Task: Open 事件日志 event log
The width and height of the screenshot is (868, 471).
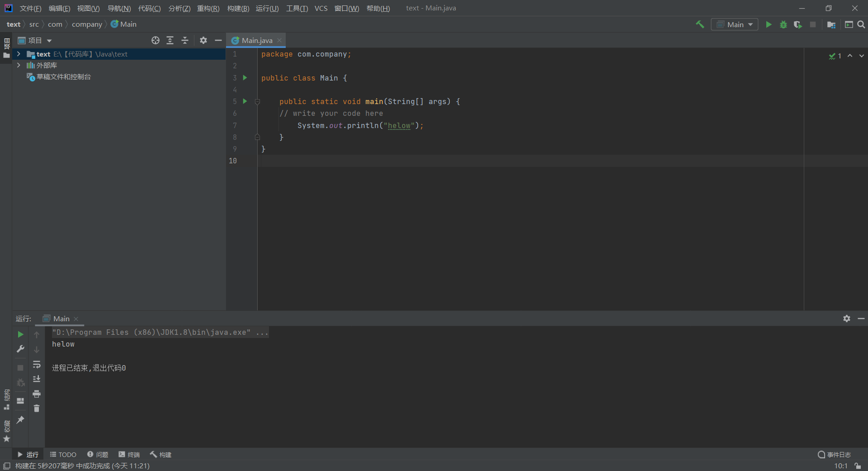Action: point(838,454)
